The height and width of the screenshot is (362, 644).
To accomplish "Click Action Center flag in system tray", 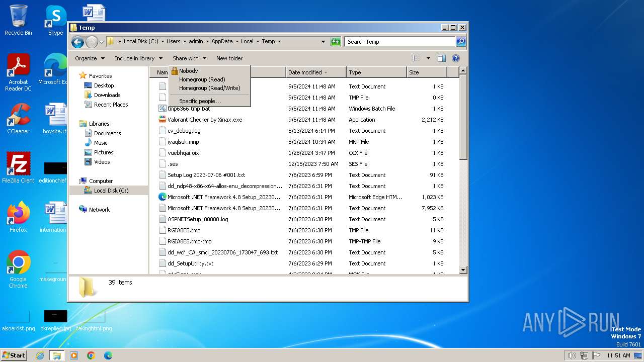I will 596,355.
